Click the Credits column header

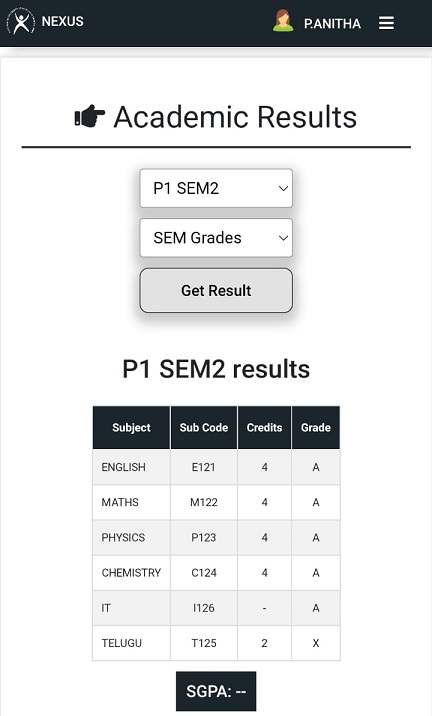[264, 427]
